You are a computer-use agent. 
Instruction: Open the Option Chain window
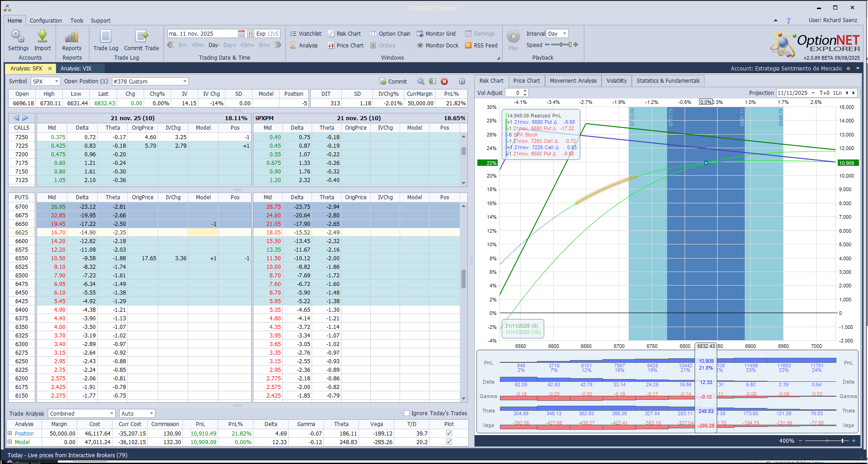click(390, 33)
